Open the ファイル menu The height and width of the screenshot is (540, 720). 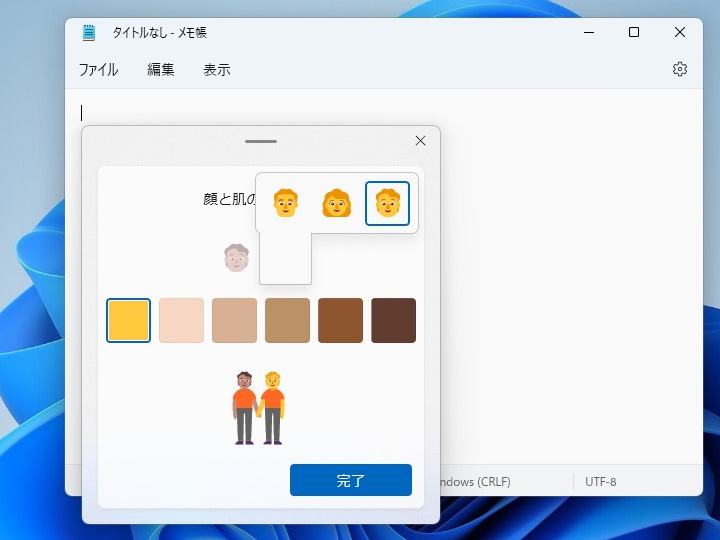pos(99,70)
